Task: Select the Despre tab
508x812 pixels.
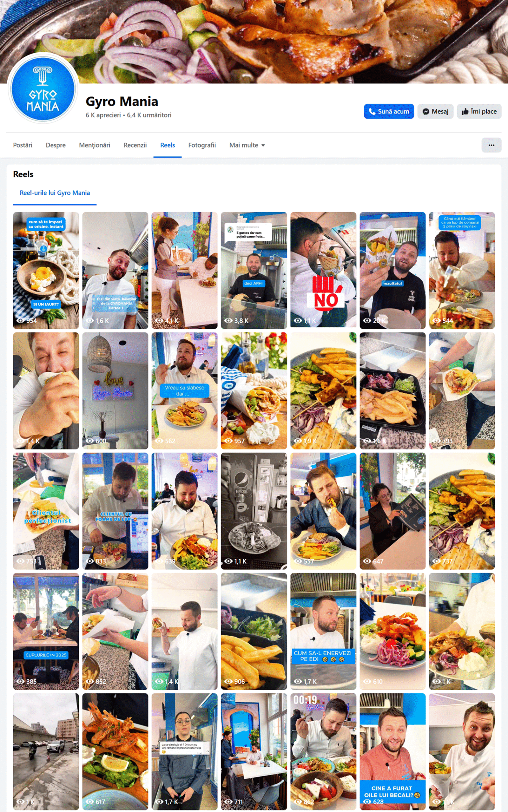Action: [x=56, y=145]
